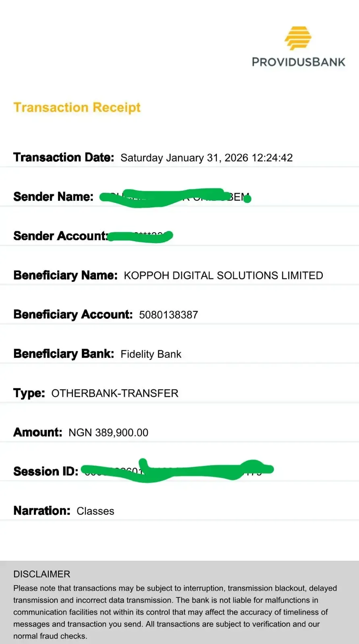Viewport: 359px width, 644px height.
Task: Click the amount NGN 389,900.00
Action: [x=108, y=433]
